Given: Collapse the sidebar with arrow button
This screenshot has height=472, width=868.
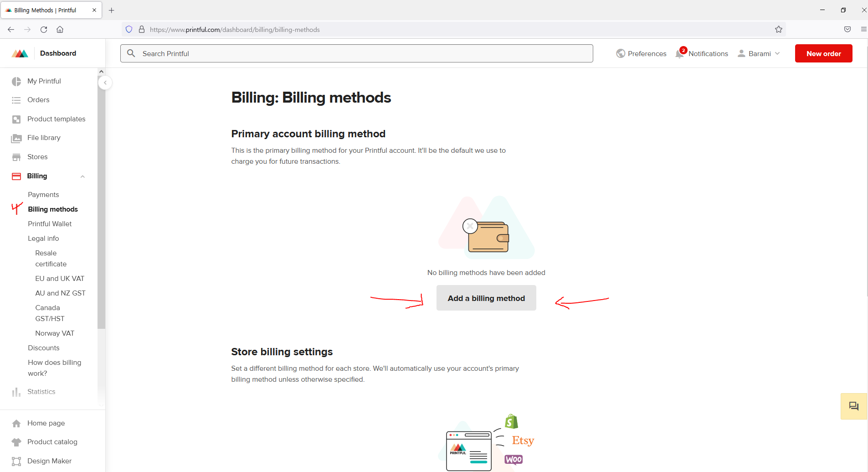Looking at the screenshot, I should point(105,83).
